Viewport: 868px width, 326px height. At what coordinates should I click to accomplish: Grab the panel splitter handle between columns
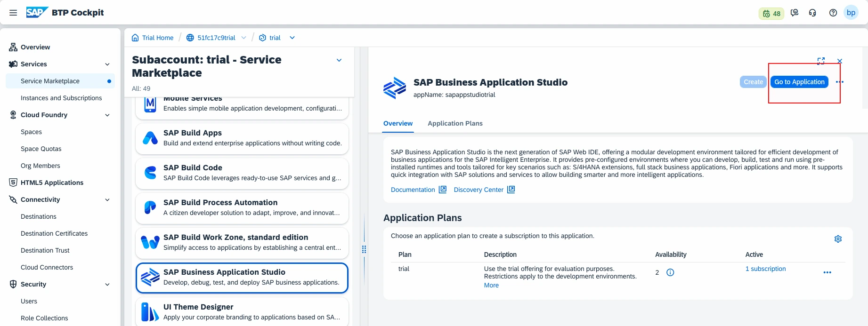pyautogui.click(x=364, y=249)
